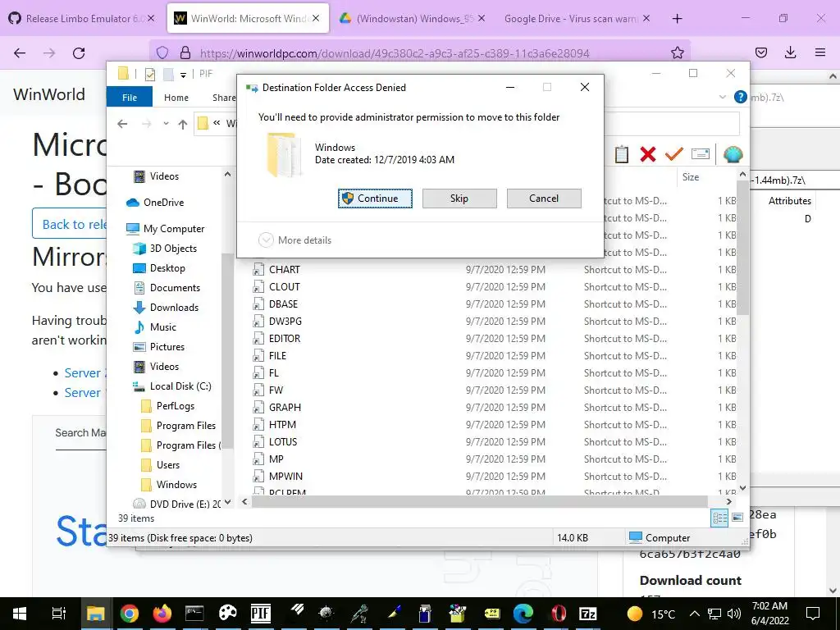The image size is (840, 630).
Task: Expand More details in the dialog
Action: coord(294,240)
